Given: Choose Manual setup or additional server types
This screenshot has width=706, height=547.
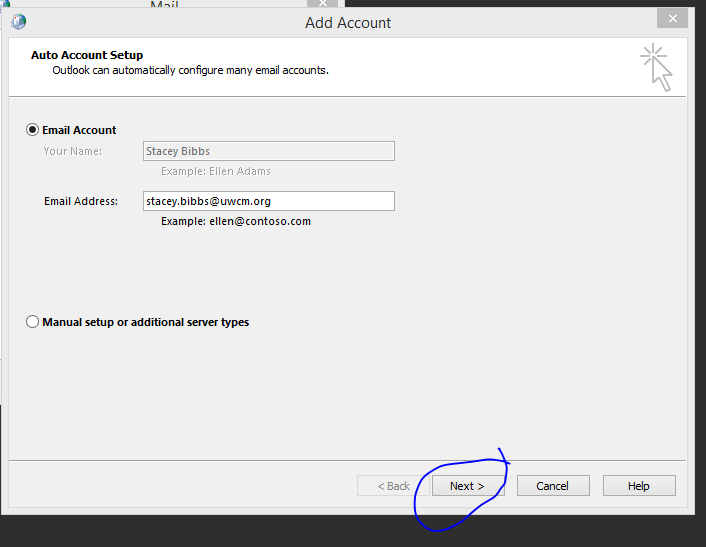Looking at the screenshot, I should [x=33, y=322].
